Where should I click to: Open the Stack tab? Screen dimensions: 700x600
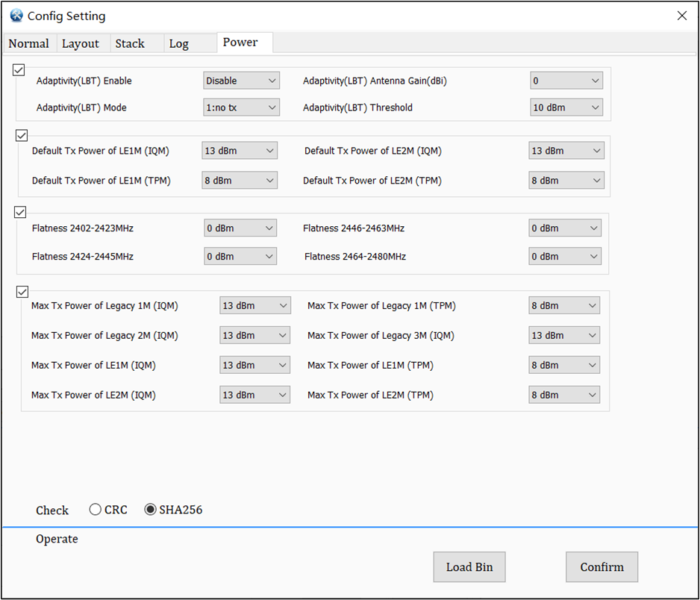(x=130, y=43)
